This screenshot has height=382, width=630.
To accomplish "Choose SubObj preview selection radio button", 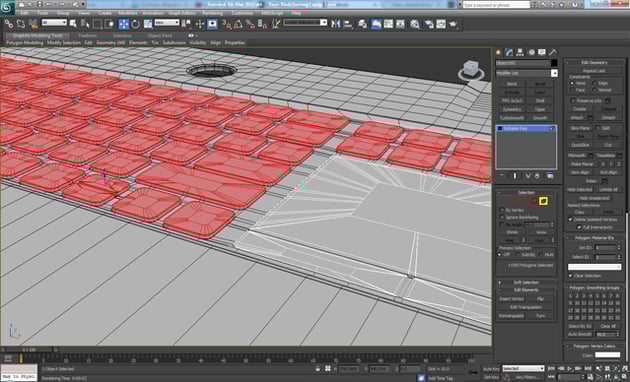I will pyautogui.click(x=518, y=255).
